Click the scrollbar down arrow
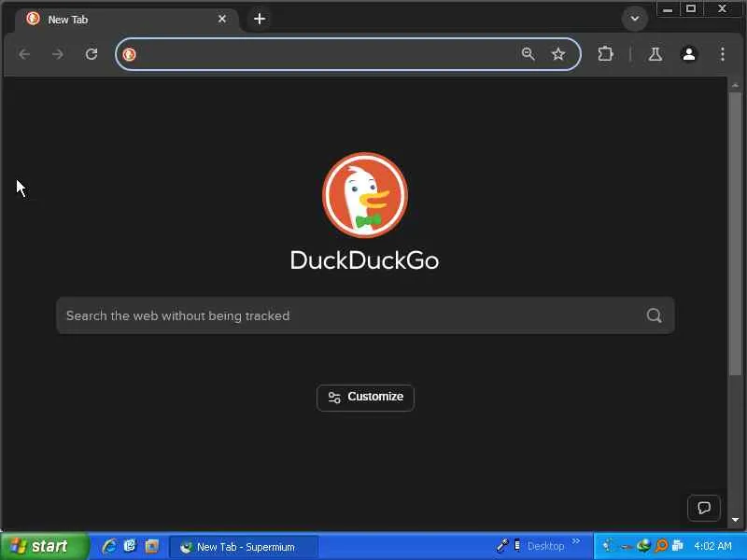 735,520
